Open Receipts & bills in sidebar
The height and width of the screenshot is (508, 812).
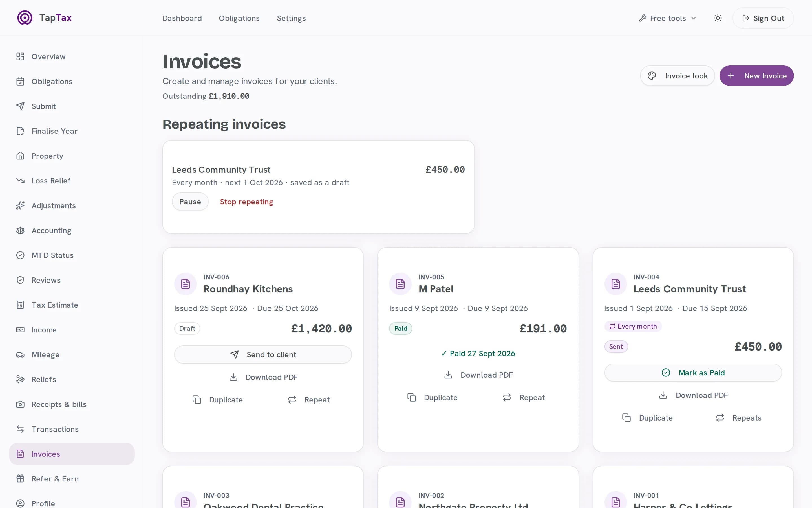coord(72,404)
